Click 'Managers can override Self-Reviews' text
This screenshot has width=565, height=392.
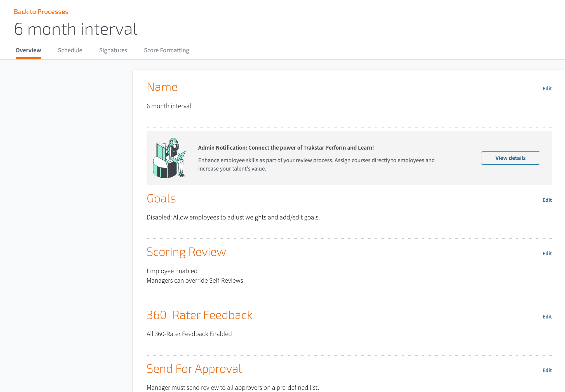(195, 280)
